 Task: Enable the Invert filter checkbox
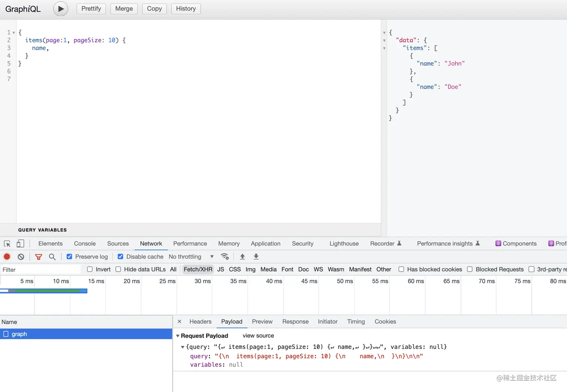pyautogui.click(x=90, y=269)
